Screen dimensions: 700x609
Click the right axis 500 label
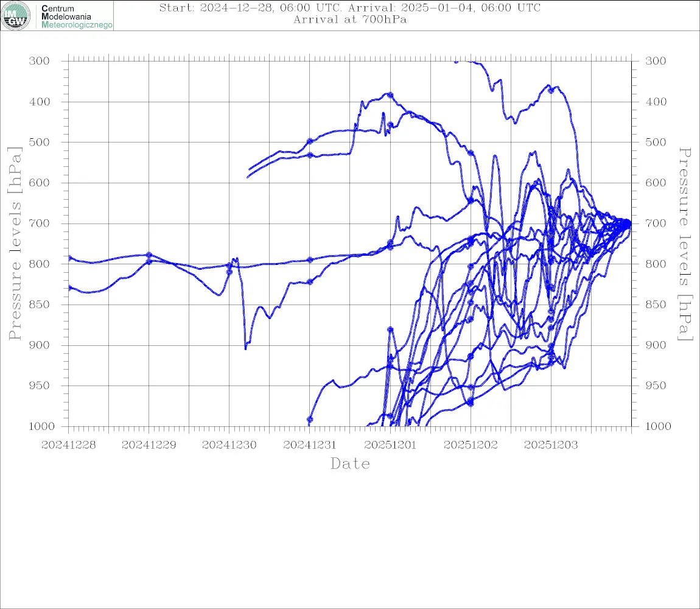pyautogui.click(x=656, y=142)
